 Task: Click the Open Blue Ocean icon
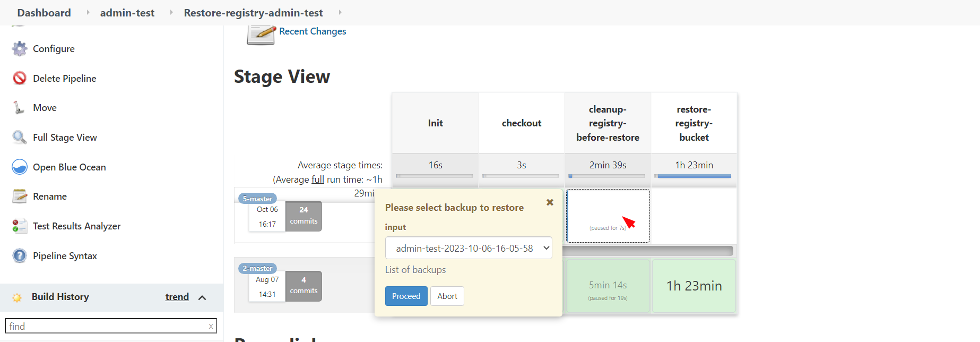20,167
